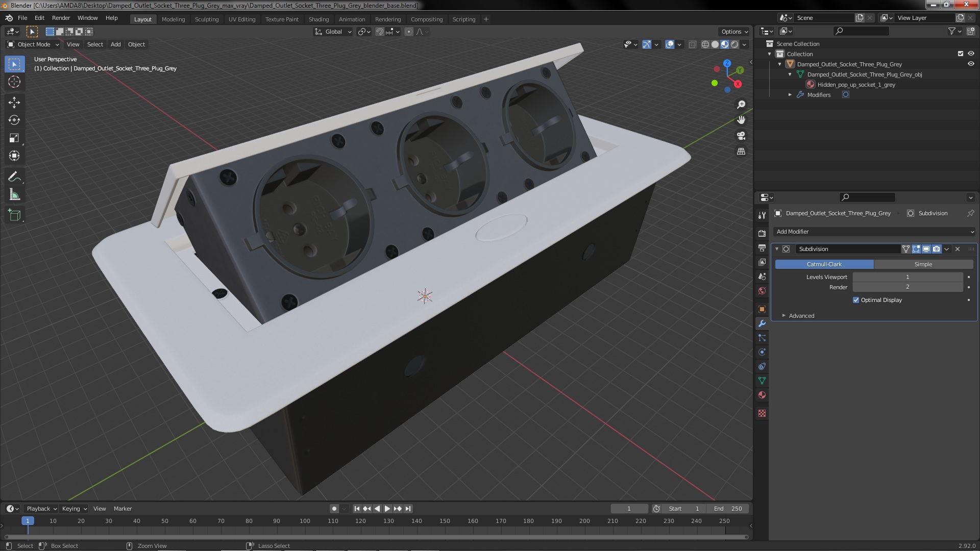980x551 pixels.
Task: Activate the Annotate tool
Action: tap(14, 177)
